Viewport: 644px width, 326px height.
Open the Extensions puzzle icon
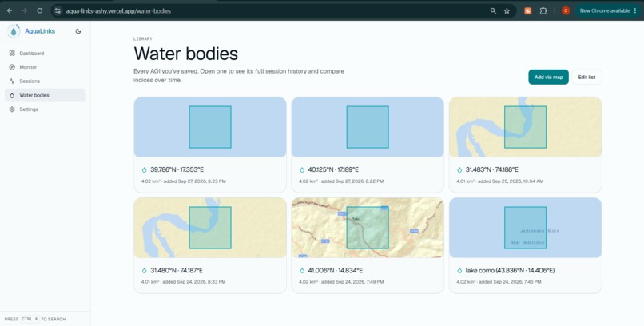pyautogui.click(x=543, y=11)
